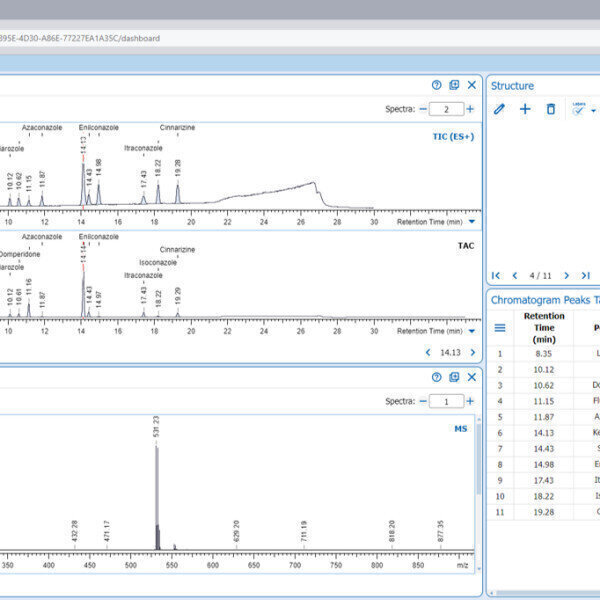Select peak table row with retention time 10.62
Viewport: 600px width, 600px height.
coord(544,385)
